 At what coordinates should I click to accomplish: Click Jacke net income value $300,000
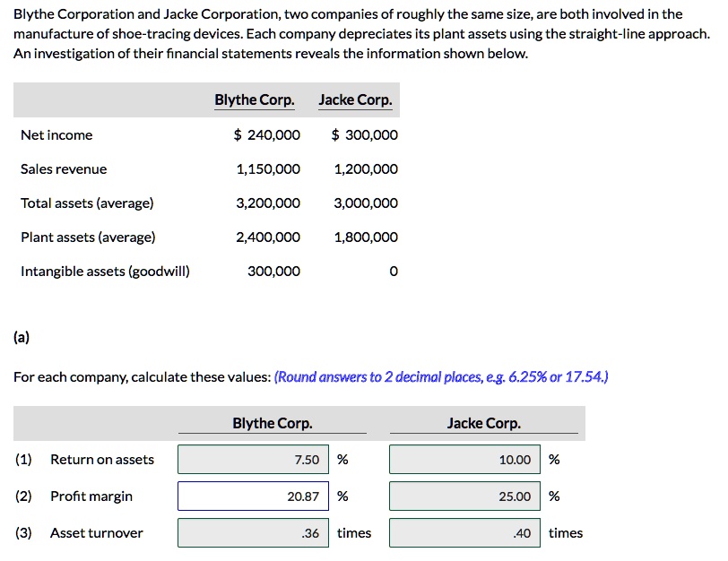tap(365, 135)
